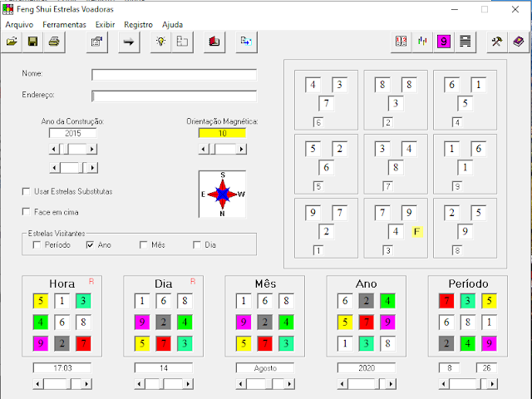Print the chart using the printer icon
This screenshot has width=532, height=399.
click(54, 42)
